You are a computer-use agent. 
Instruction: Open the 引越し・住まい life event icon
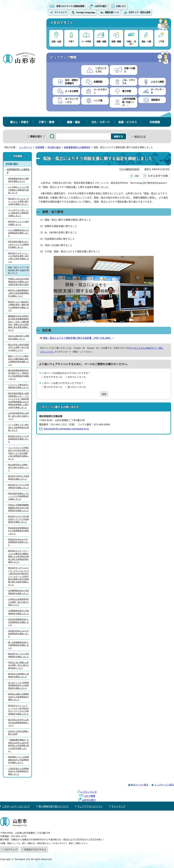[131, 38]
